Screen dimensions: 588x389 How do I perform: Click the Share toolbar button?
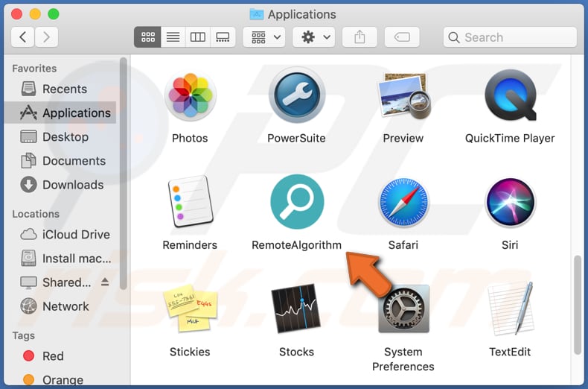(359, 37)
